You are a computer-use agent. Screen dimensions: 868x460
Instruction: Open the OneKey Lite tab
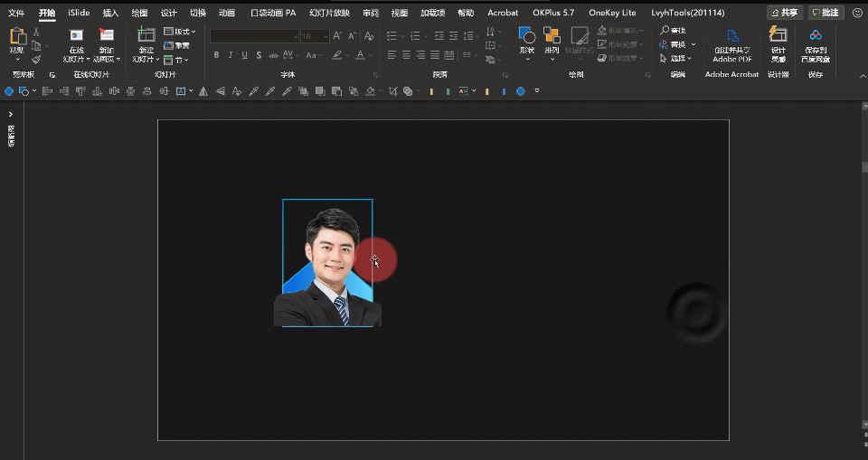point(612,13)
